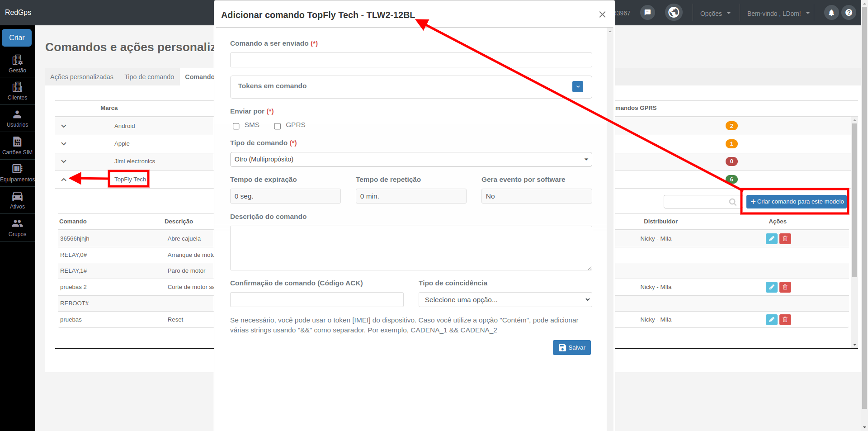Viewport: 868px width, 431px height.
Task: Click the Salvar button
Action: click(x=571, y=348)
